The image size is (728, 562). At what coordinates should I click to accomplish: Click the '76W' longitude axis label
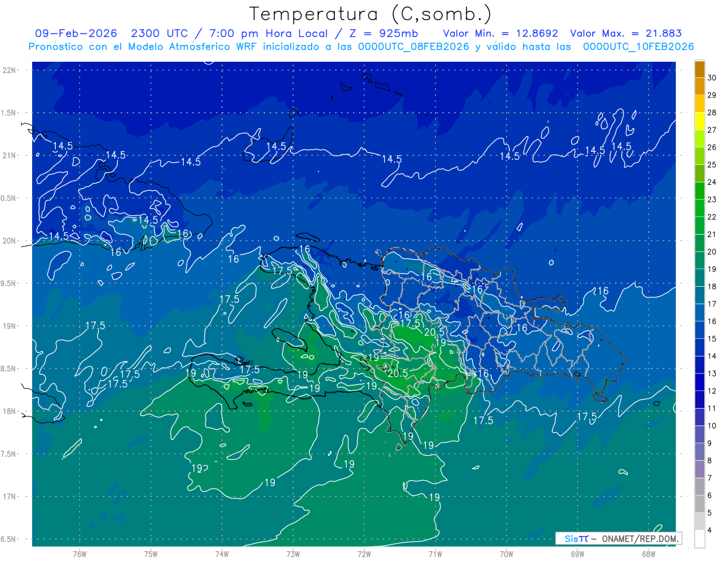coord(79,554)
